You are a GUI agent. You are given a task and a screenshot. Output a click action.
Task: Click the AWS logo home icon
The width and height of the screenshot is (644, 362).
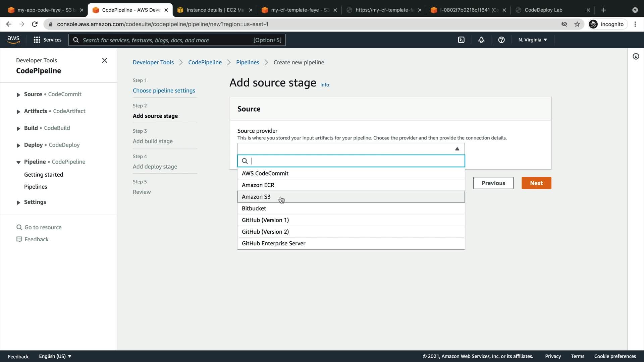point(13,40)
